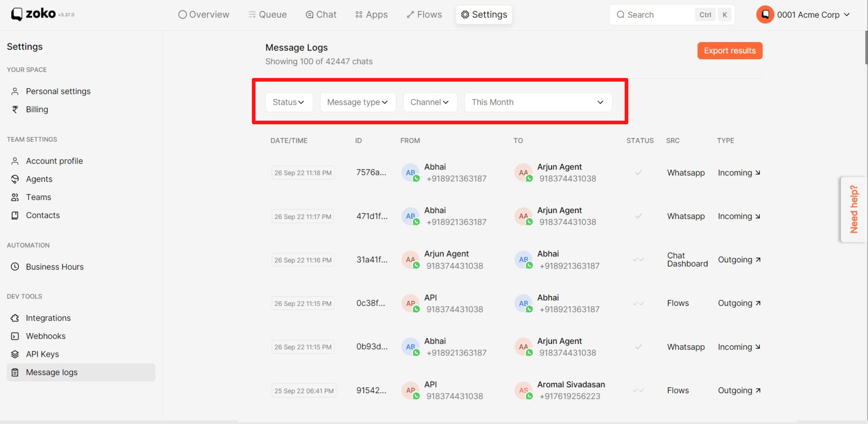868x424 pixels.
Task: Expand the Acme Corp account menu chevron
Action: 847,14
